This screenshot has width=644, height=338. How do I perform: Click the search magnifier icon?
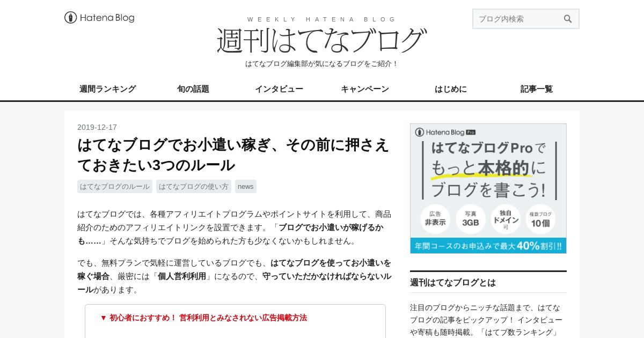coord(568,19)
